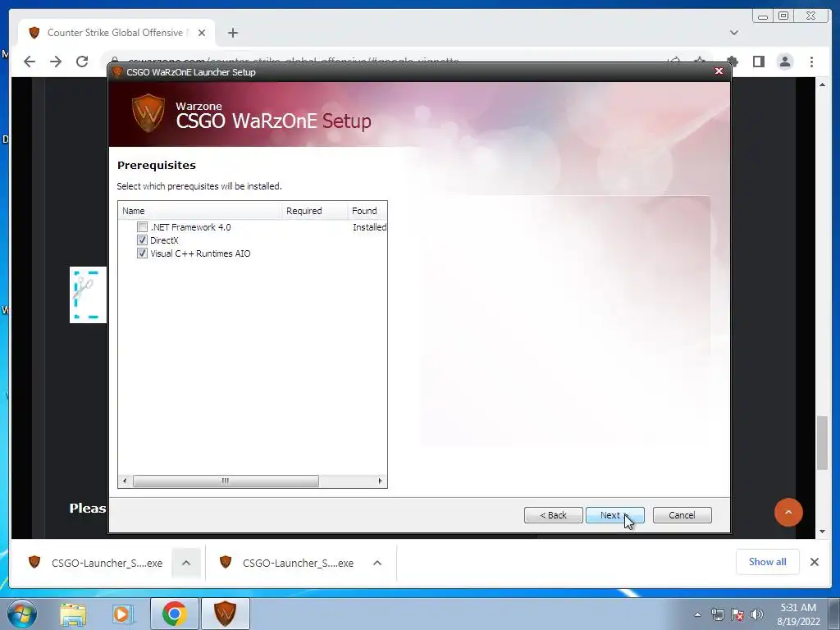Click Show all downloads
This screenshot has height=630, width=840.
tap(767, 562)
